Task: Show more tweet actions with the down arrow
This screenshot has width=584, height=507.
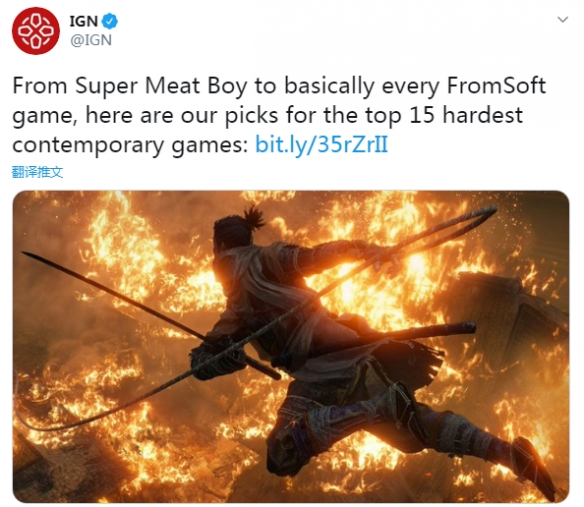Action: pos(562,19)
